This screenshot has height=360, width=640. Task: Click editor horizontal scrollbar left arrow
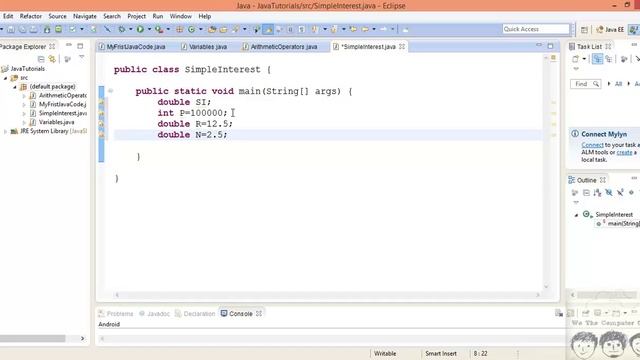click(117, 295)
